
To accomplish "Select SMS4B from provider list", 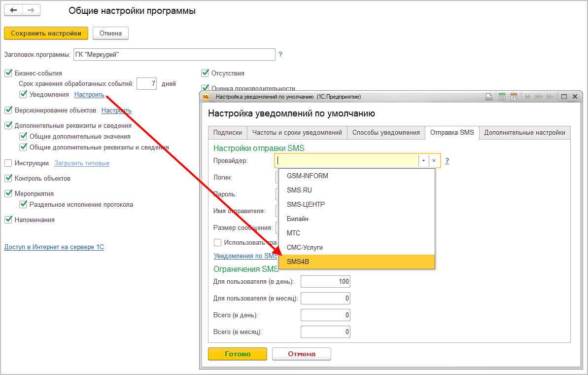I will (357, 262).
